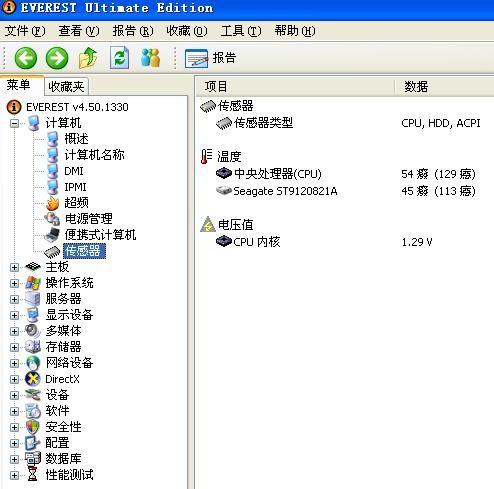
Task: Expand the 主板 motherboard node
Action: [x=14, y=267]
